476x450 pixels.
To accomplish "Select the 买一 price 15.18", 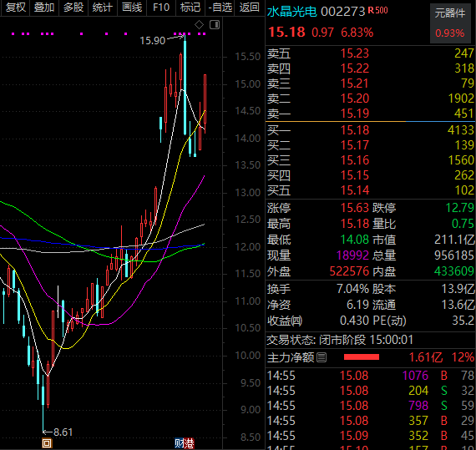I will 354,130.
